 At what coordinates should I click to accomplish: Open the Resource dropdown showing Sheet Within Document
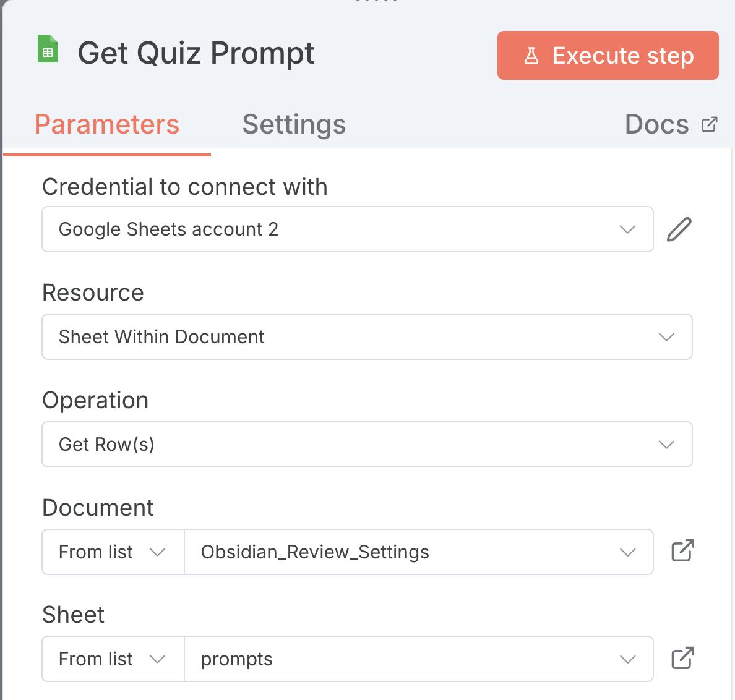367,337
